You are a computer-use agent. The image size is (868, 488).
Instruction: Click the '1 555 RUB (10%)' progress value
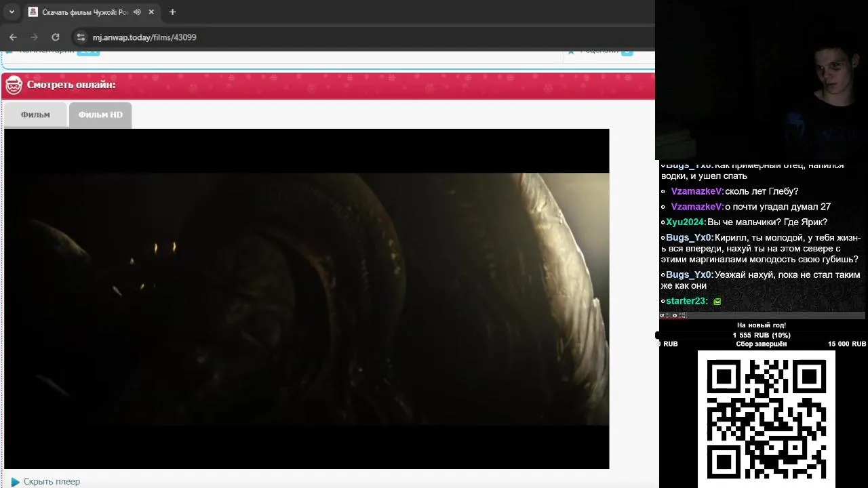tap(762, 335)
